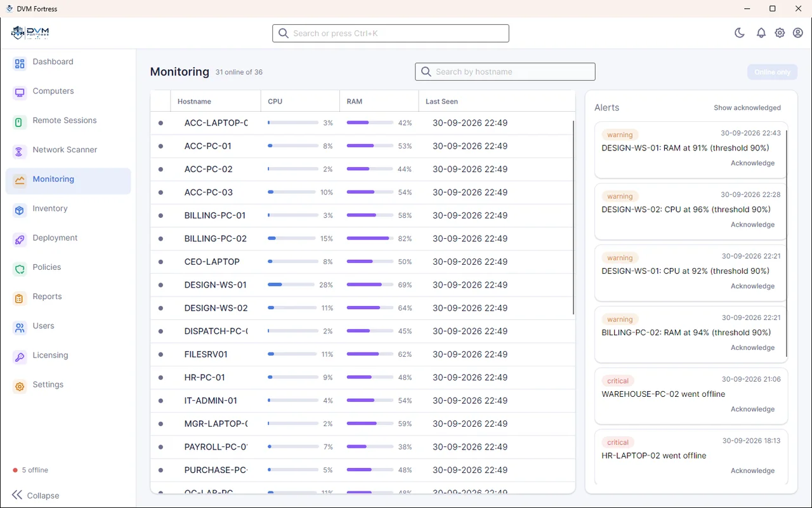This screenshot has width=812, height=508.
Task: Click the Search by hostname field
Action: point(505,72)
